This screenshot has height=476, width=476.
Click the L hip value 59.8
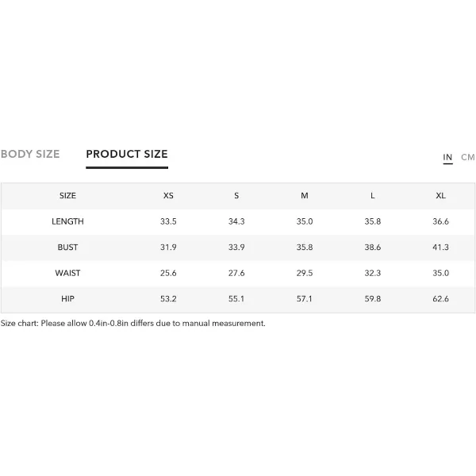click(373, 299)
